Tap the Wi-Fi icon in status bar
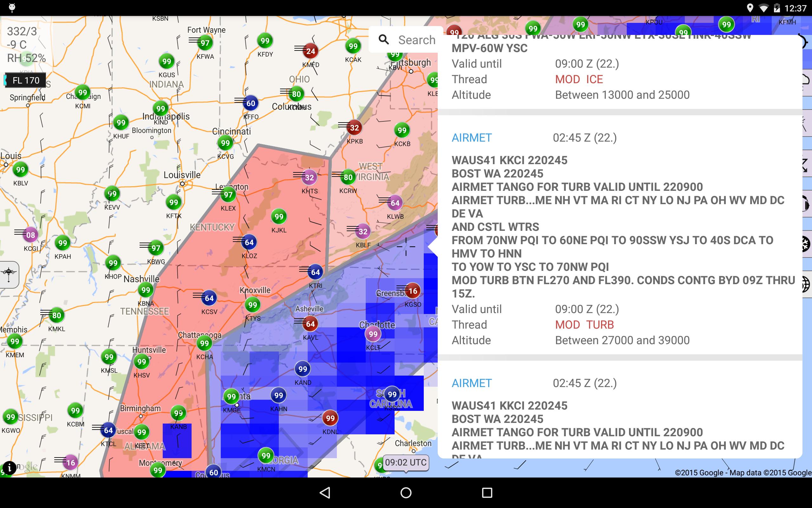The height and width of the screenshot is (508, 812). pyautogui.click(x=764, y=8)
